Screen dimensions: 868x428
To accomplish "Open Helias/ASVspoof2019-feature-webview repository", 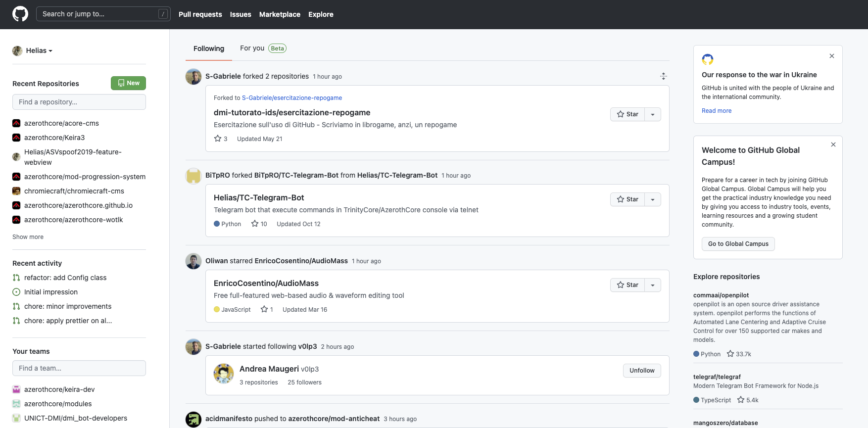I will [x=73, y=157].
